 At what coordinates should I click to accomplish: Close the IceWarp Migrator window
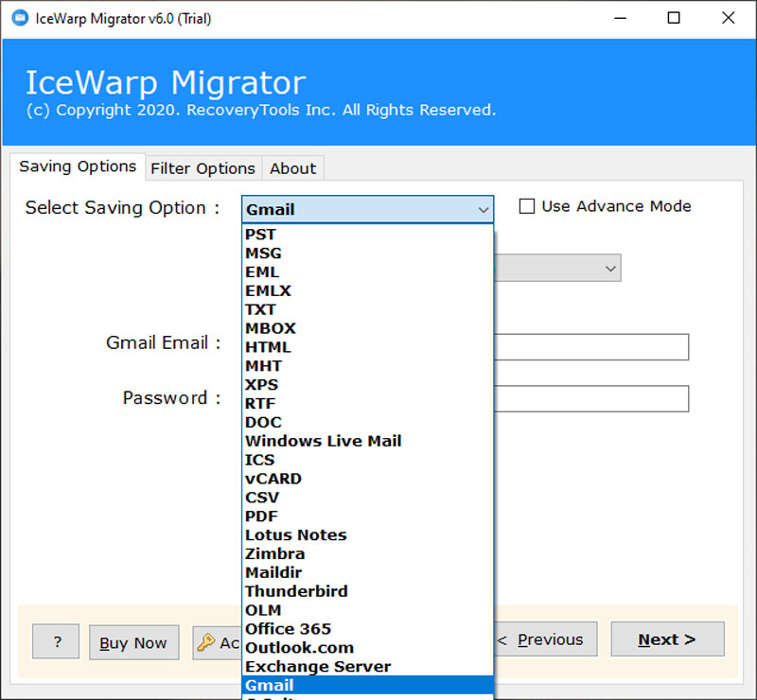point(728,18)
